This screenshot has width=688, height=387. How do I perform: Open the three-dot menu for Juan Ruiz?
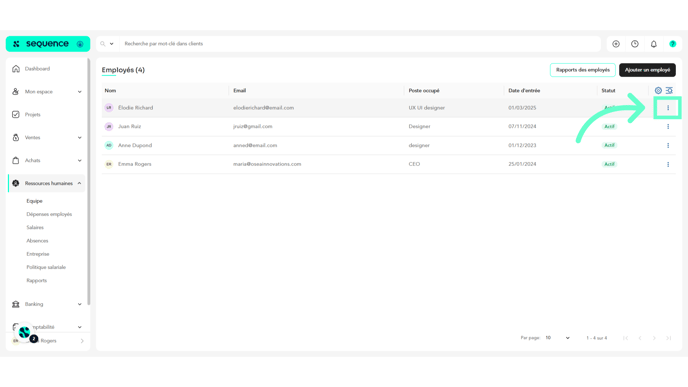click(668, 127)
